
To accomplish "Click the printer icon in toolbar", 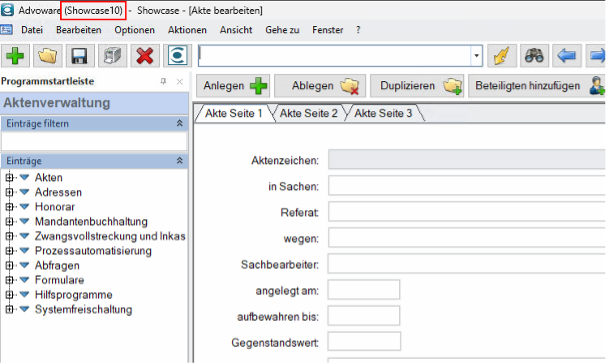I will [x=112, y=56].
